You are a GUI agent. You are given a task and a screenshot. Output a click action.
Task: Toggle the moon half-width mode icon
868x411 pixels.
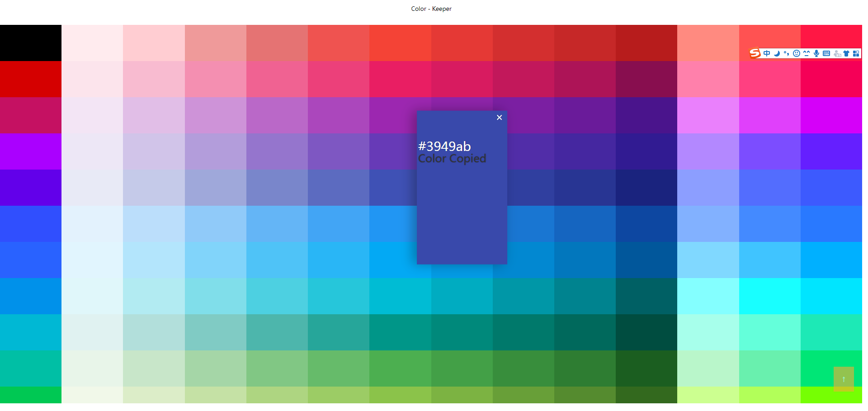pyautogui.click(x=777, y=53)
